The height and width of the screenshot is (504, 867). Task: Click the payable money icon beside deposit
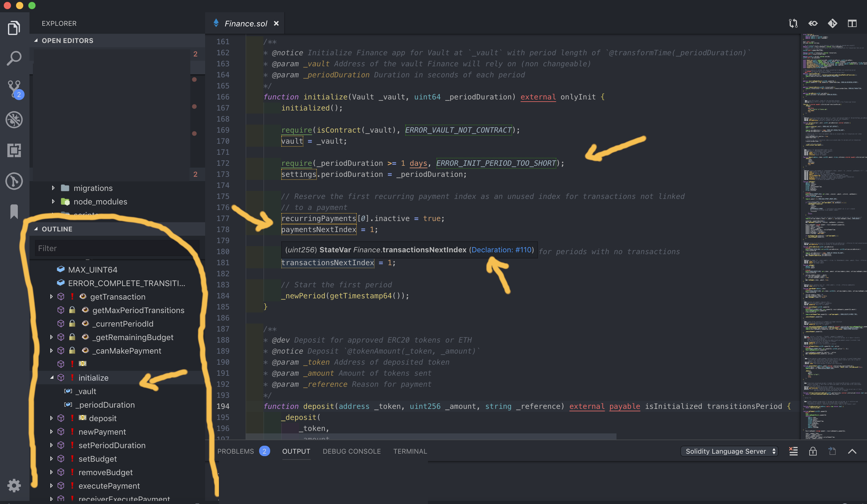(82, 418)
